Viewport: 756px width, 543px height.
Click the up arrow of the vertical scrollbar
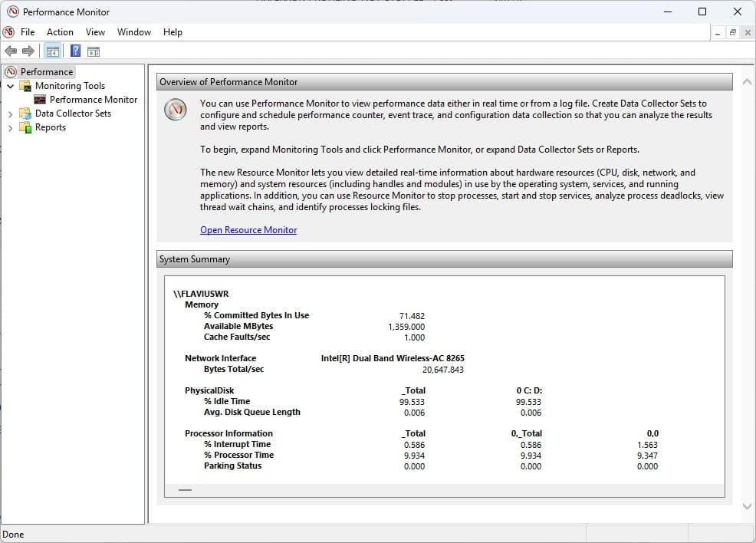click(747, 81)
